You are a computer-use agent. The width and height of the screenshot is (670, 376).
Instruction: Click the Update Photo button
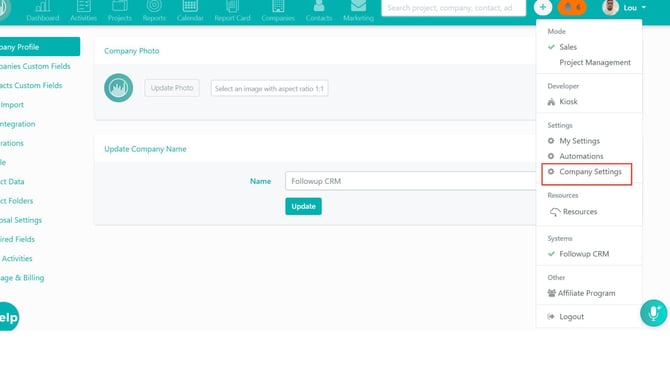172,88
